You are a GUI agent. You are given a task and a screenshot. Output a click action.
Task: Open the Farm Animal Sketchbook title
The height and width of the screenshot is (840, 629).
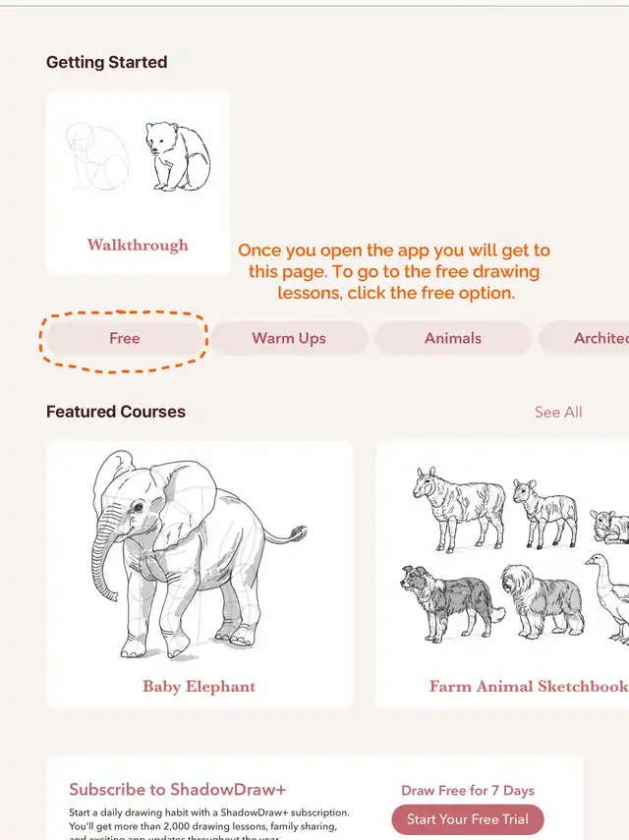point(527,687)
